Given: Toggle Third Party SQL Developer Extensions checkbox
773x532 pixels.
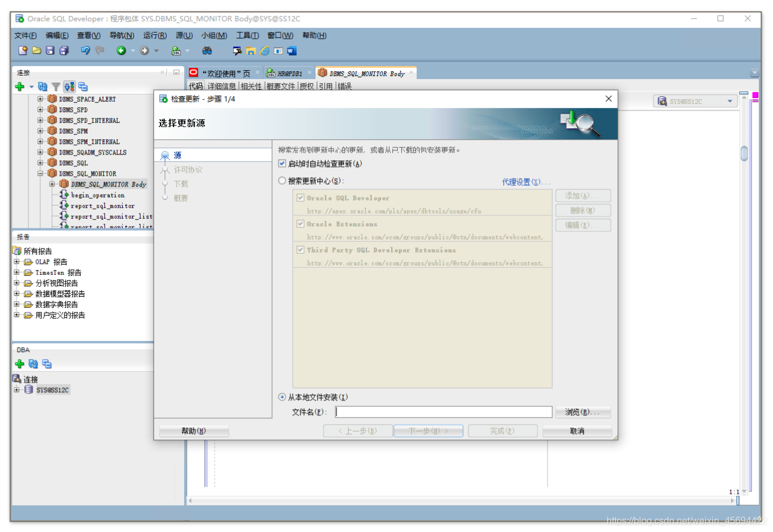Looking at the screenshot, I should coord(301,250).
